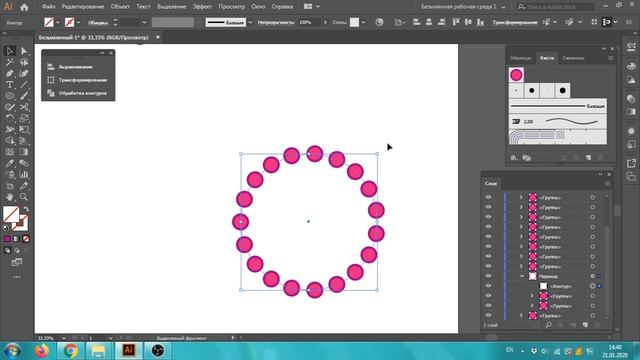Click Обводка label in control bar

(98, 23)
